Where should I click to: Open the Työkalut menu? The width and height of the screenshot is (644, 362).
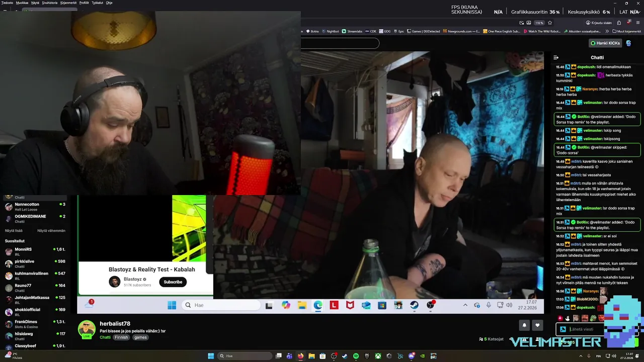click(98, 3)
